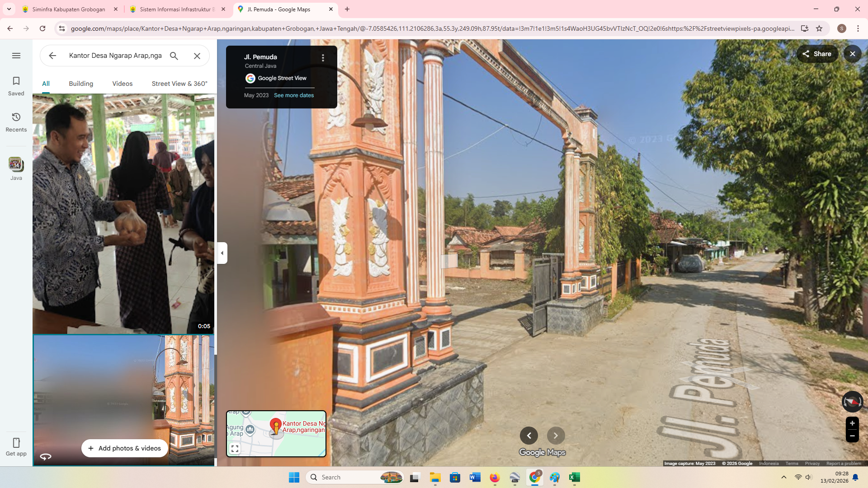Select the All photos tab
Image resolution: width=868 pixels, height=488 pixels.
[x=46, y=84]
